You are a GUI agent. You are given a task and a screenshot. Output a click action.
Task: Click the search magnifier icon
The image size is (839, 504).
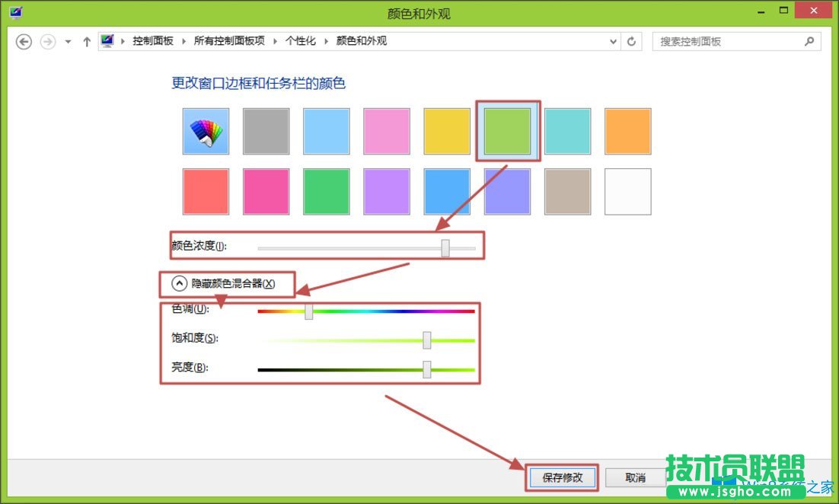click(x=809, y=41)
